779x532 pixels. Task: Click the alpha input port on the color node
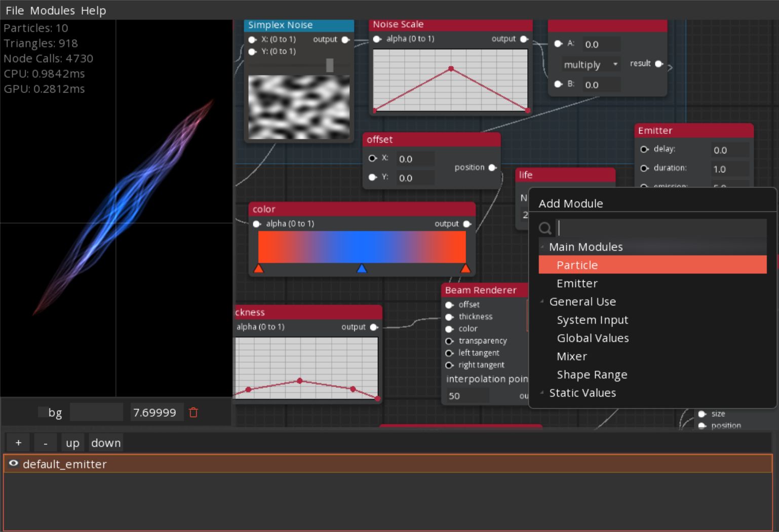click(256, 223)
